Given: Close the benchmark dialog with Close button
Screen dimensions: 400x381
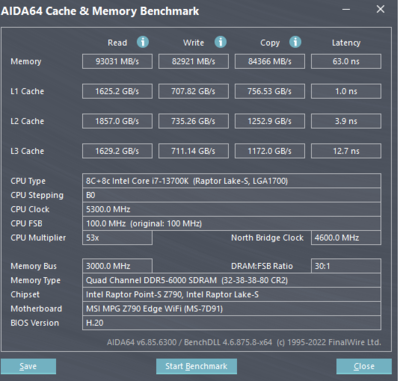Looking at the screenshot, I should (364, 366).
